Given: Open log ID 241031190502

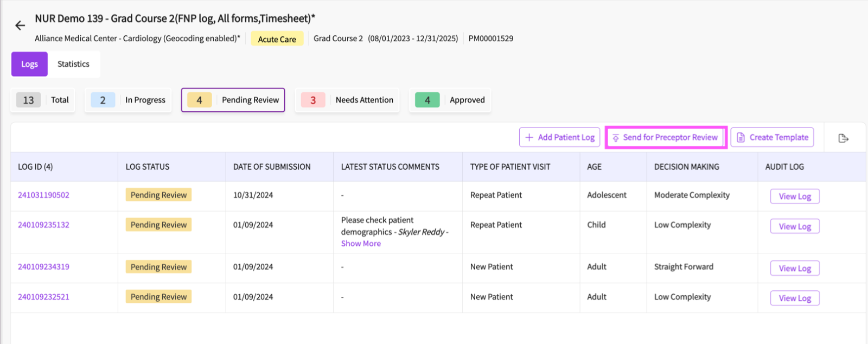Looking at the screenshot, I should coord(43,195).
